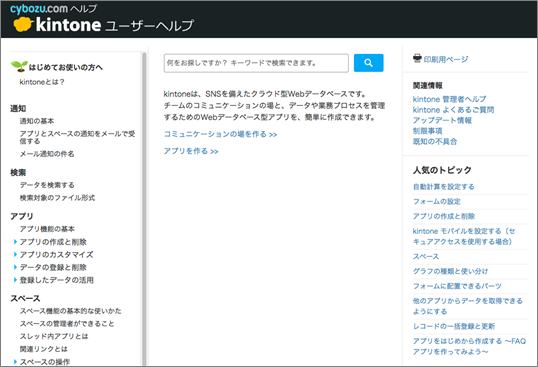Open スレッド内アプリとは in the sidebar
The image size is (538, 367).
point(54,336)
